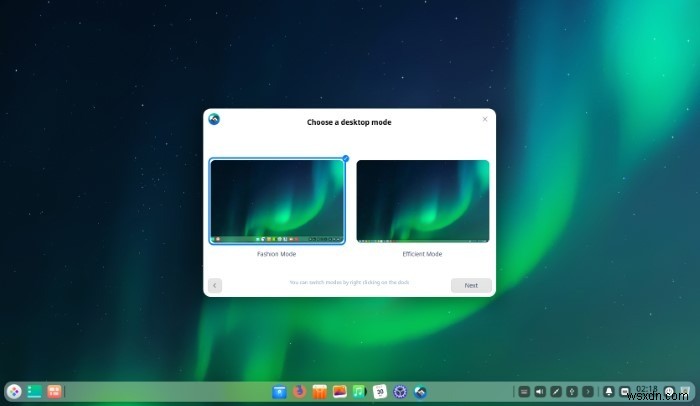Click the 'Efficient Mode' label
700x406 pixels.
click(422, 254)
